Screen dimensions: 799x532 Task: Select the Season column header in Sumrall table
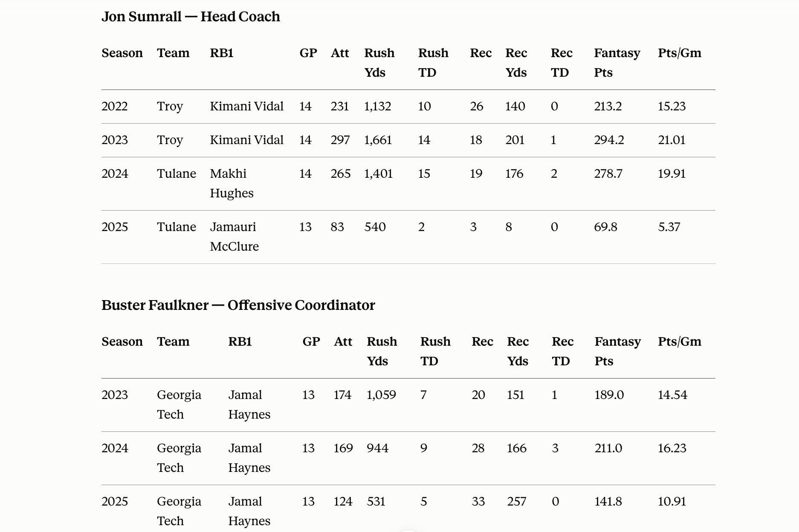(122, 53)
